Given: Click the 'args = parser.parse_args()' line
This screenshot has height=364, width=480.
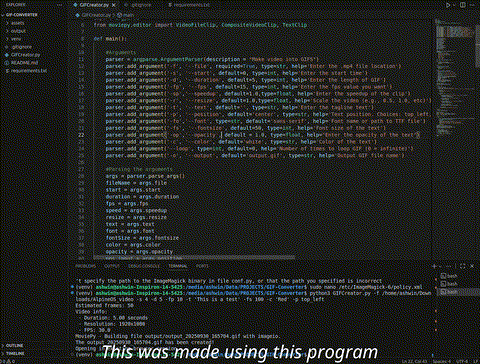Looking at the screenshot, I should click(x=145, y=176).
